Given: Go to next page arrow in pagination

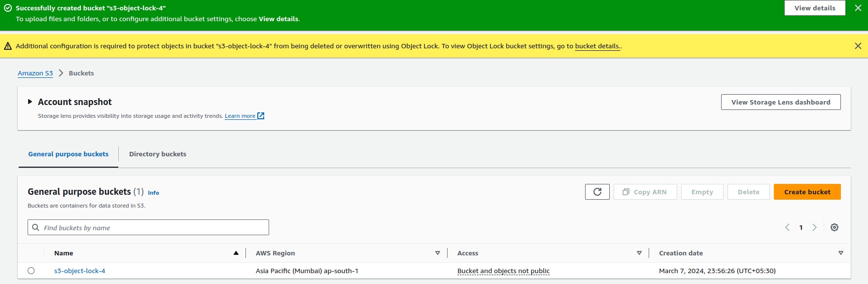Looking at the screenshot, I should click(814, 227).
